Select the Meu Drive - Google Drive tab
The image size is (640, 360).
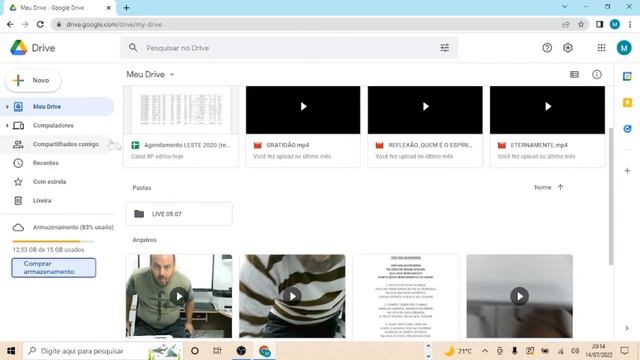coord(60,8)
